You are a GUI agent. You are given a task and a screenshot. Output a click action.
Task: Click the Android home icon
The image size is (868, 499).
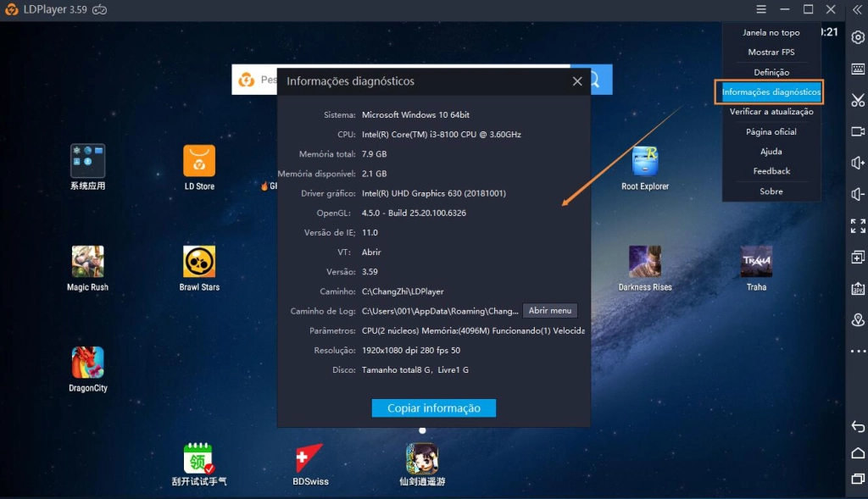[x=858, y=453]
